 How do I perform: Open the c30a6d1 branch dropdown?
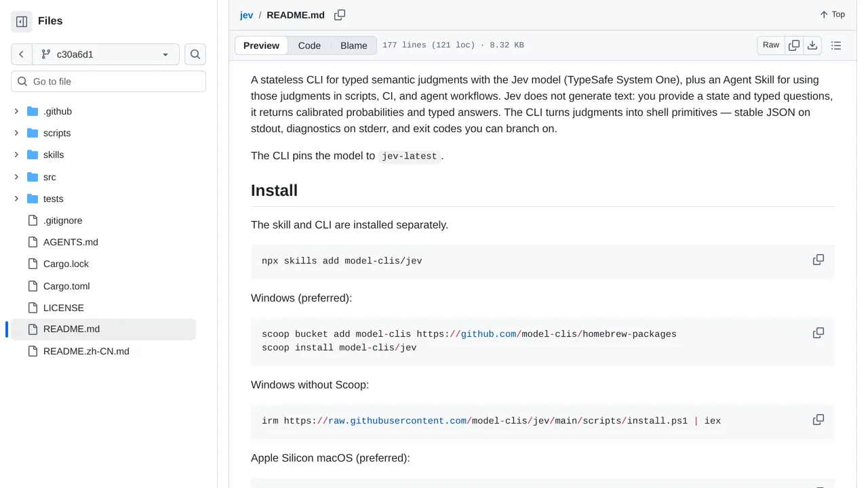(106, 54)
